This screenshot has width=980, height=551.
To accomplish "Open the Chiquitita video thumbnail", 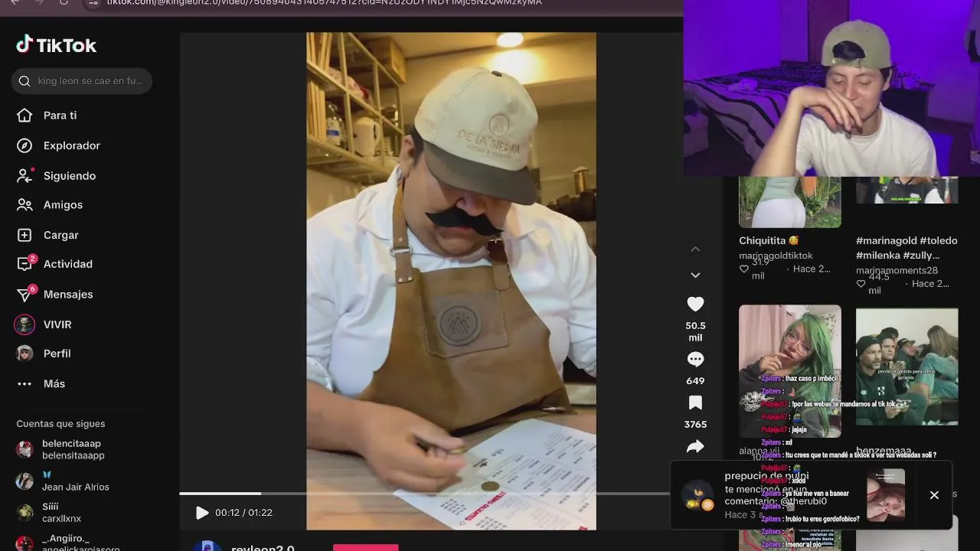I will coord(789,202).
